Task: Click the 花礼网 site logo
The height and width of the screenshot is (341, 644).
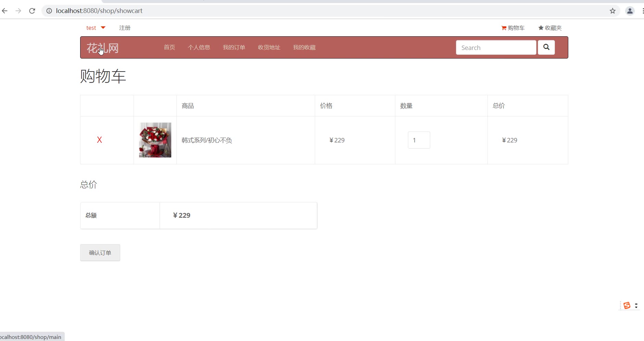Action: [102, 48]
